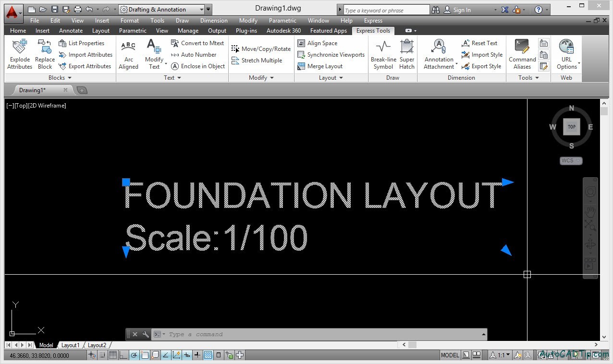Switch to the Annotate ribbon tab
Viewport: 613px width, 364px height.
(x=71, y=31)
